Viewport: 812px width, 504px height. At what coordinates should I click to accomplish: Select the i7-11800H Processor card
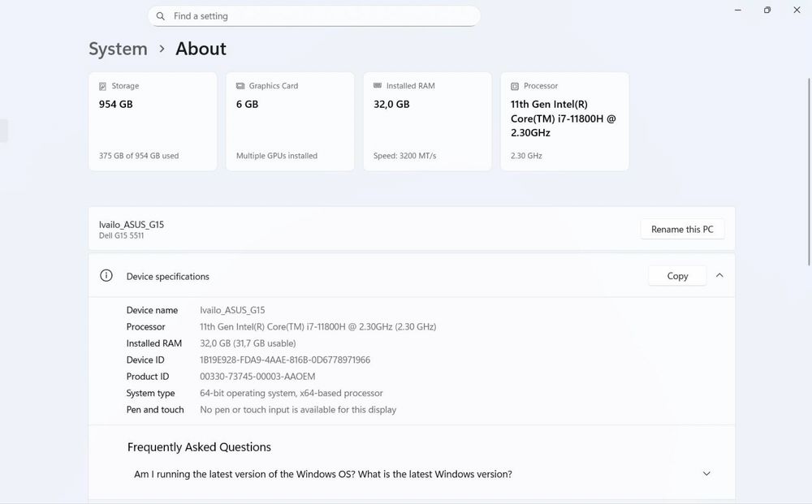(x=564, y=122)
